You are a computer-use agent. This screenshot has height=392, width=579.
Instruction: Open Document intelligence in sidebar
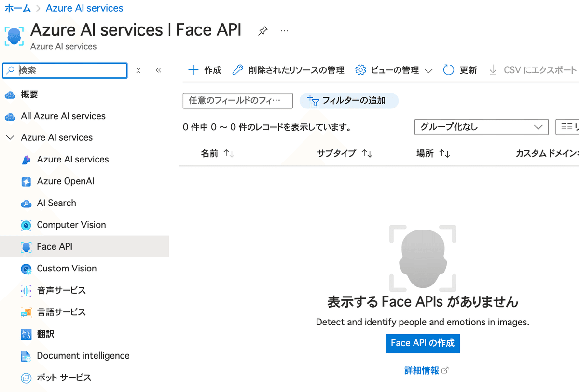(x=83, y=356)
